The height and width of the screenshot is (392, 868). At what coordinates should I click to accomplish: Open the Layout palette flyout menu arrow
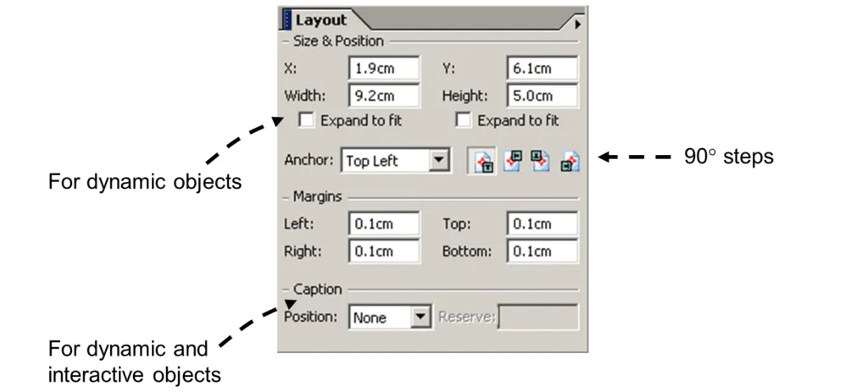(578, 25)
